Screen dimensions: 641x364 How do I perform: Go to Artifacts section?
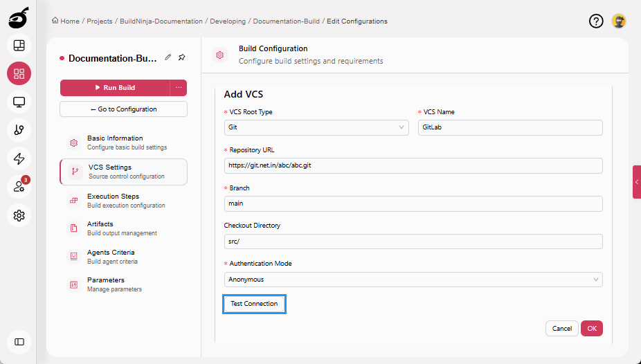point(123,228)
